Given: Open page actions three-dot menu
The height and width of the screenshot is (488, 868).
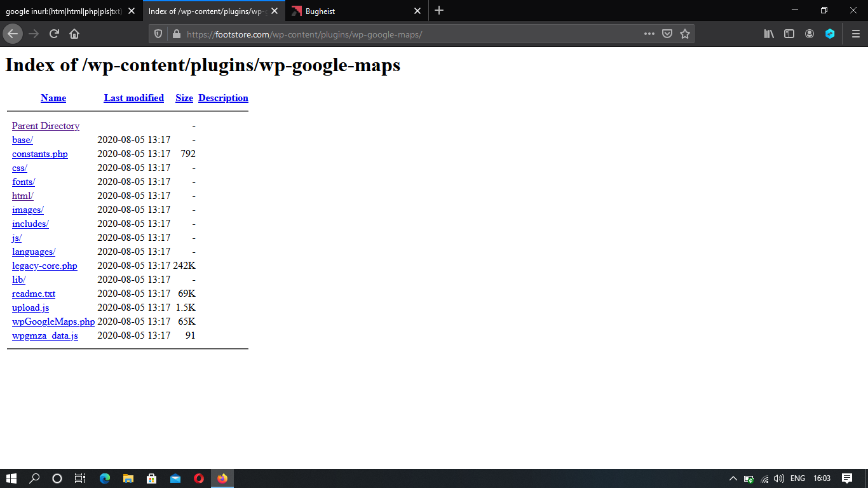Looking at the screenshot, I should point(649,34).
